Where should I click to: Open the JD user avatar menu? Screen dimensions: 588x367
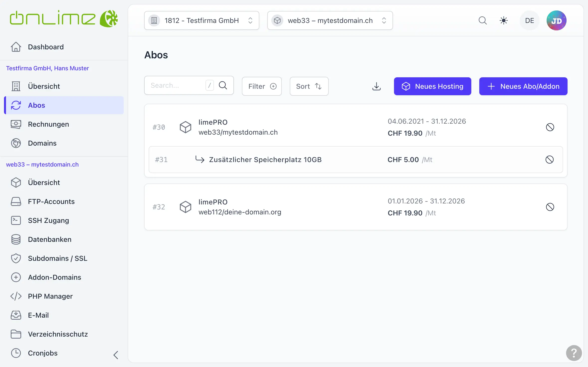(556, 20)
